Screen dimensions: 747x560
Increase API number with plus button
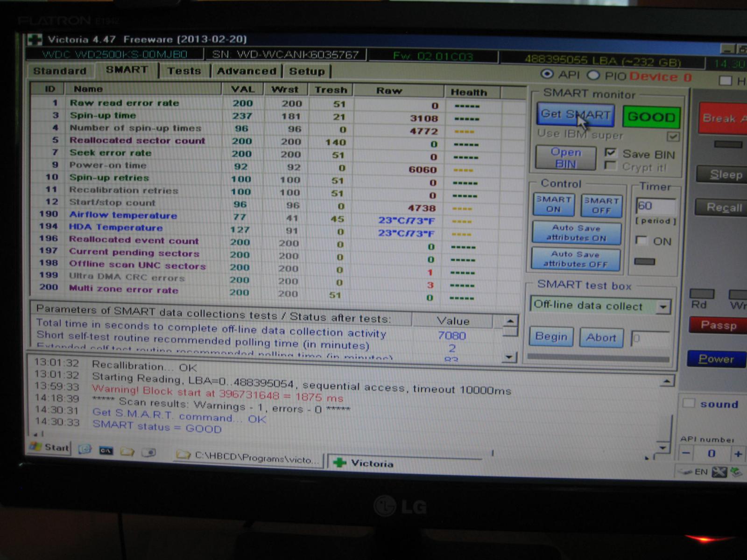[738, 454]
